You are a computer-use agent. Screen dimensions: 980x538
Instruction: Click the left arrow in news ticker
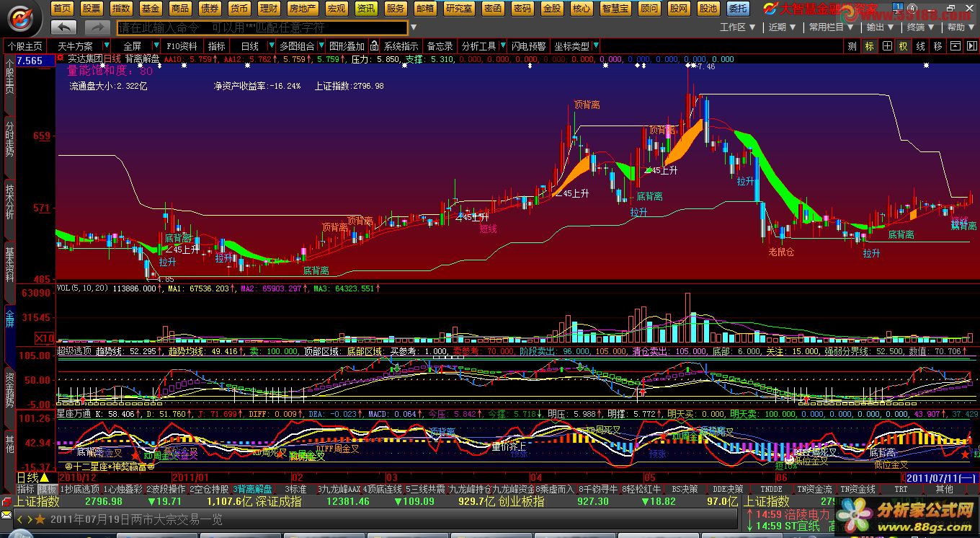tap(19, 519)
